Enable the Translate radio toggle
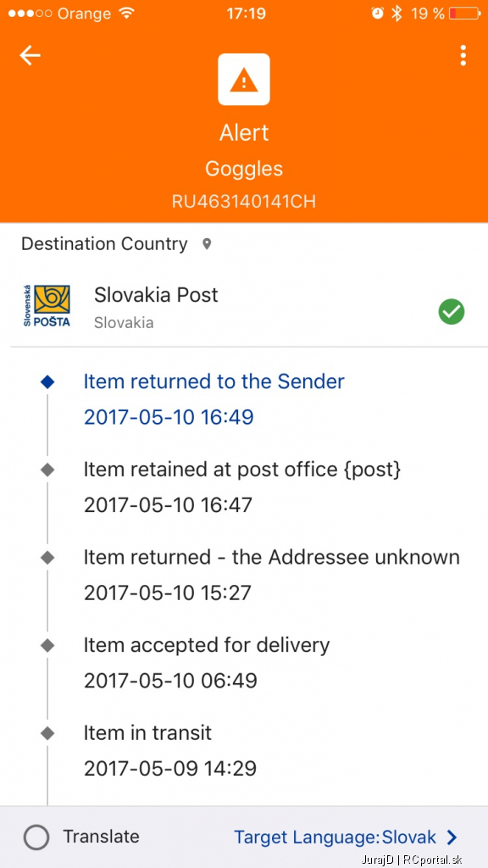The height and width of the screenshot is (868, 488). click(36, 837)
